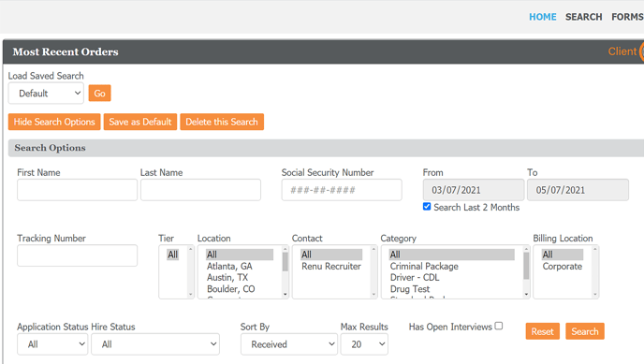Select Driver - CDL in Category list
The image size is (644, 364).
click(x=415, y=277)
